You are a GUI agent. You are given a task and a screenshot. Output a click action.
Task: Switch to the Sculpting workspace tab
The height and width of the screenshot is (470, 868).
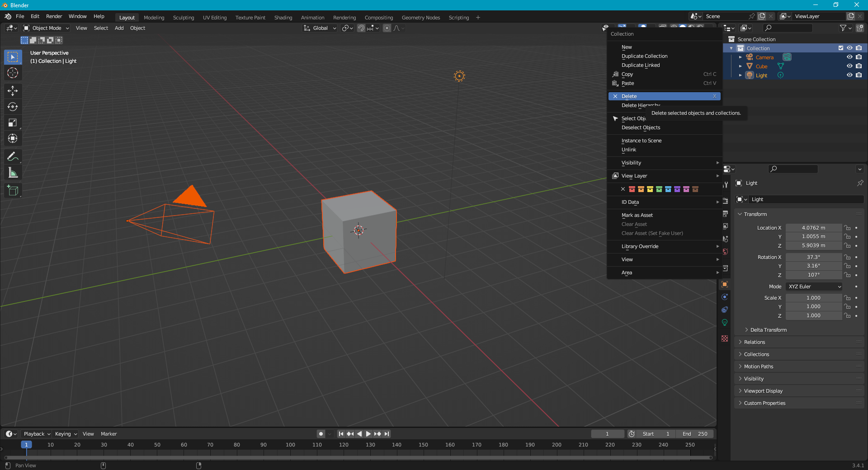[x=184, y=18]
